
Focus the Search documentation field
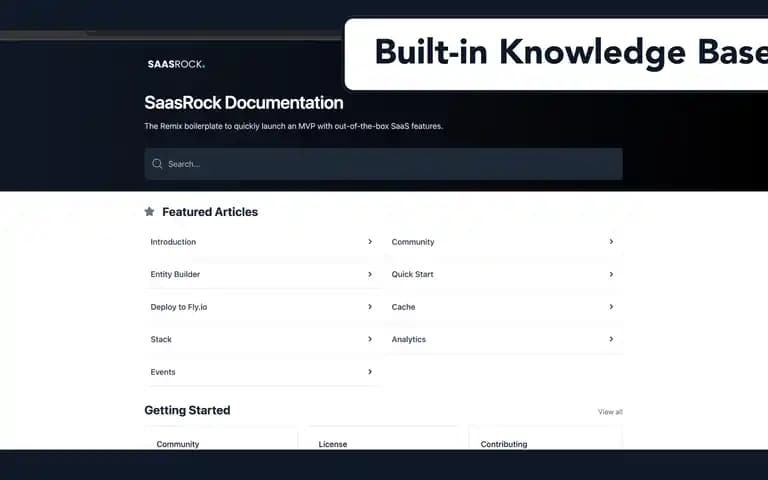point(384,164)
